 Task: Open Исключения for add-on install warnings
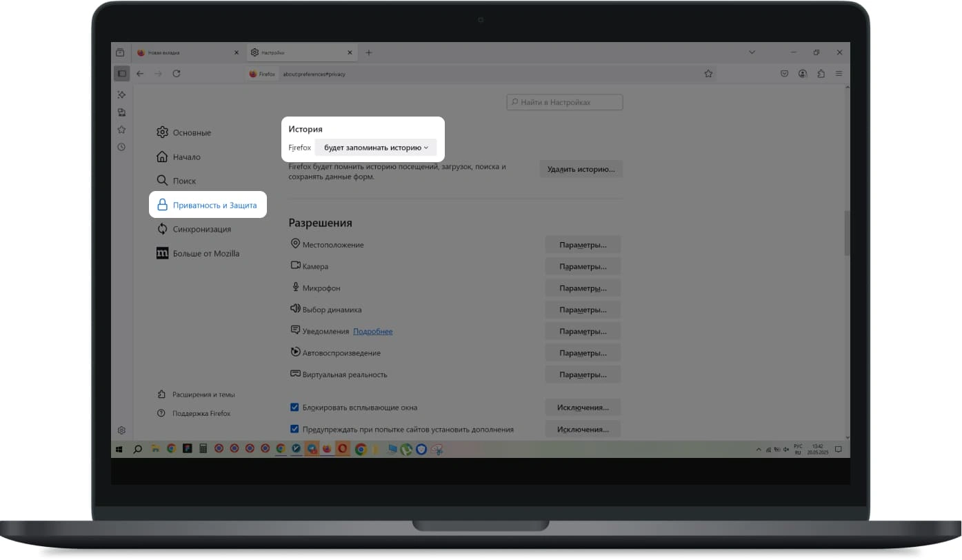pos(583,429)
